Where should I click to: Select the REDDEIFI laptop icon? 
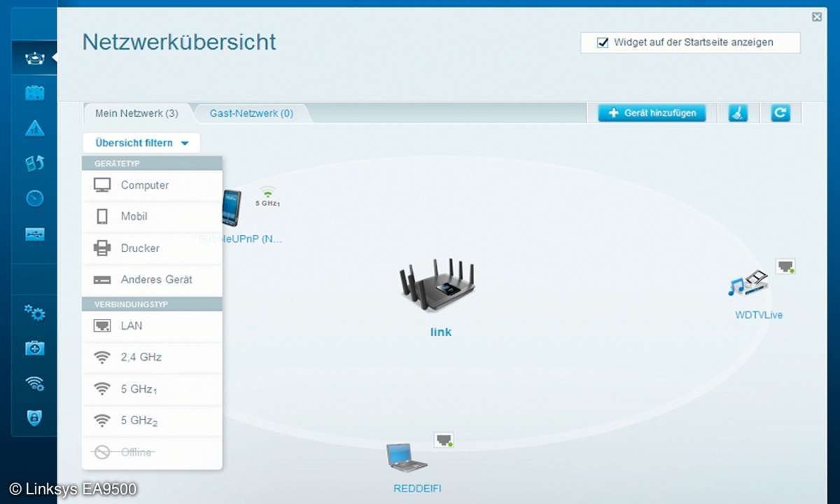[407, 456]
